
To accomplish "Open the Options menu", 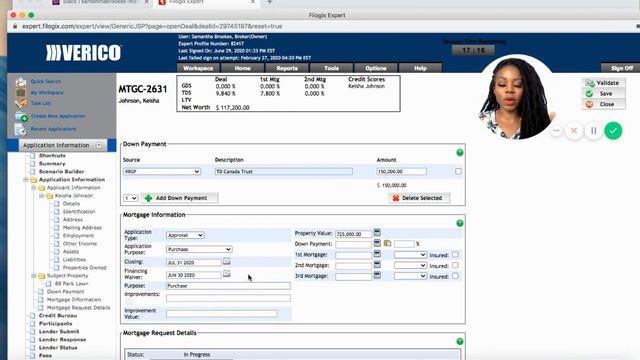I will pyautogui.click(x=376, y=68).
